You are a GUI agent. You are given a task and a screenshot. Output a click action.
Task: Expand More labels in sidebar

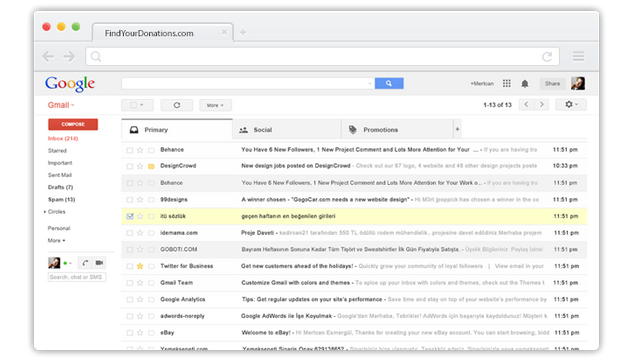(x=56, y=240)
